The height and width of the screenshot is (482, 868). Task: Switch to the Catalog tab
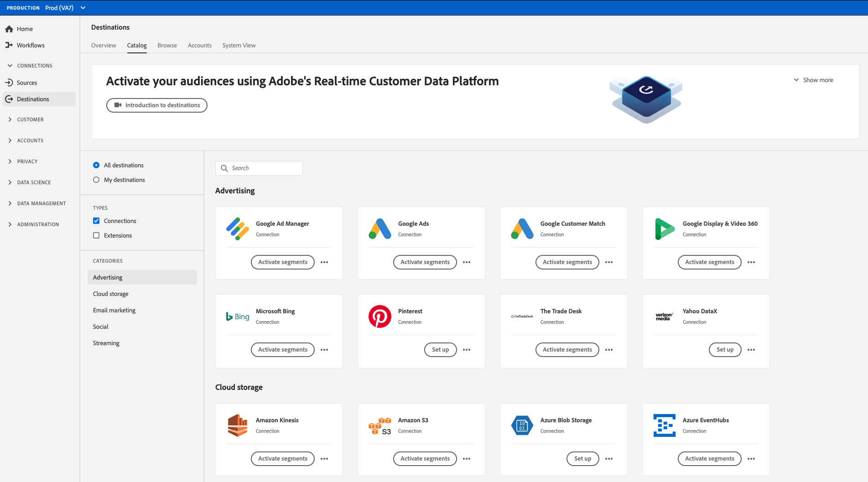click(137, 45)
